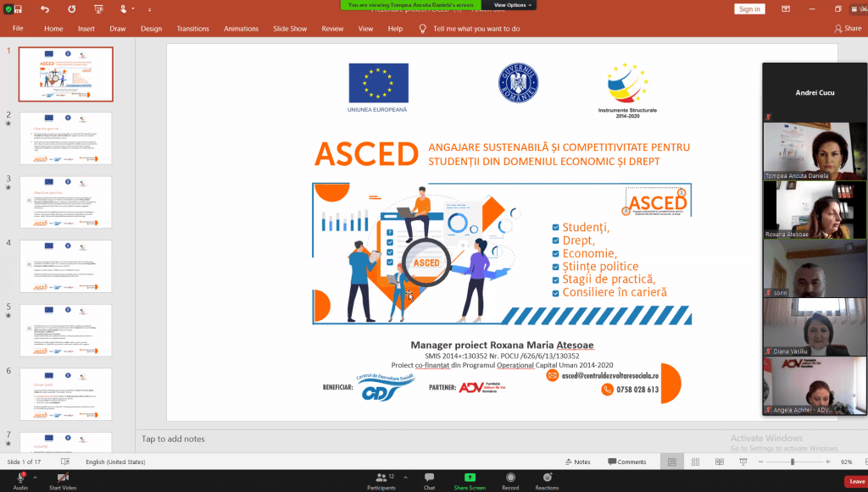
Task: Open the Zoom Participants panel
Action: (381, 480)
